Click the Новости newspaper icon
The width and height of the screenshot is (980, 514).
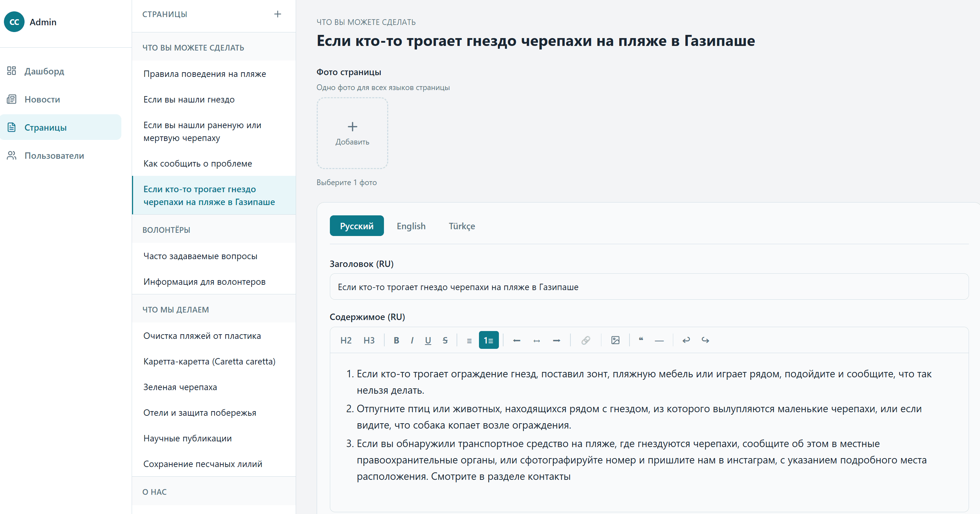click(12, 99)
